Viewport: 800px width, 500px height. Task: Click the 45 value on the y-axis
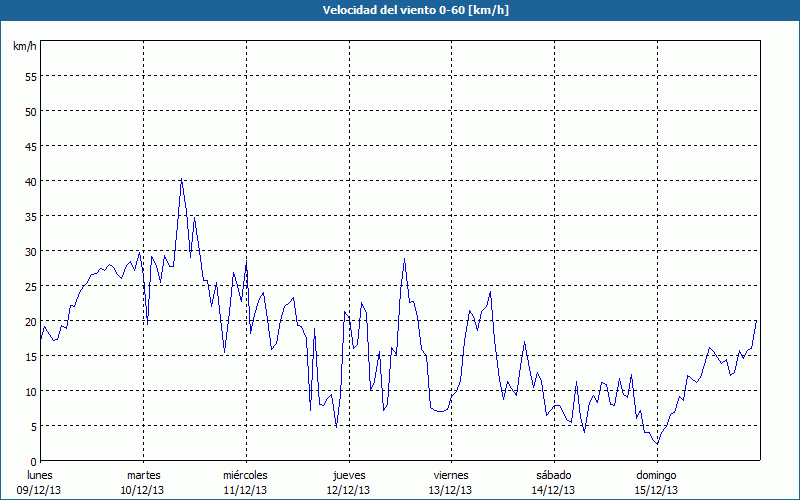click(x=30, y=146)
